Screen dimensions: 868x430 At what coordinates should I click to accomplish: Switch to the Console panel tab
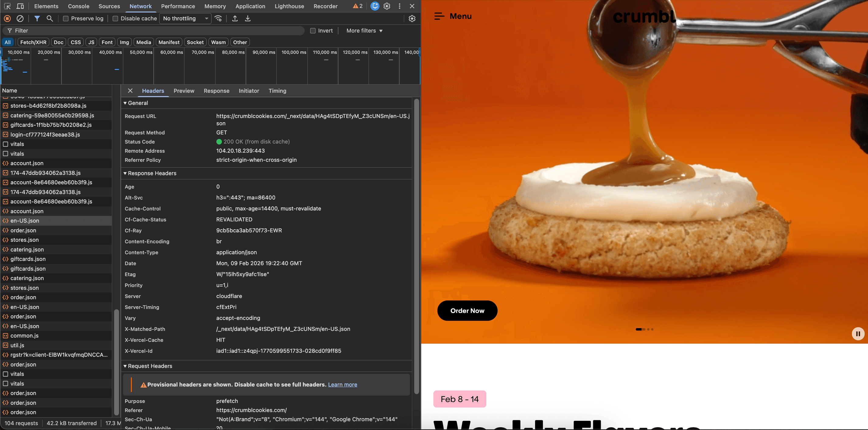79,6
